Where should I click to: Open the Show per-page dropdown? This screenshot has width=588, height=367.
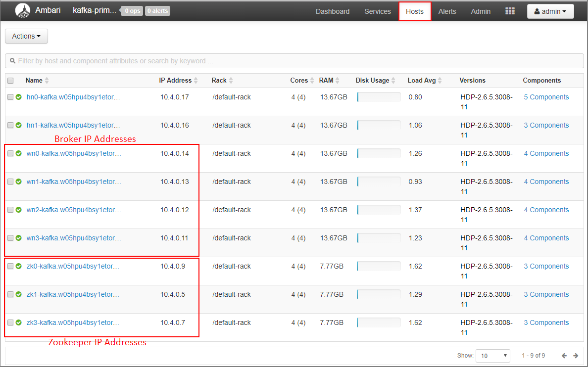492,355
